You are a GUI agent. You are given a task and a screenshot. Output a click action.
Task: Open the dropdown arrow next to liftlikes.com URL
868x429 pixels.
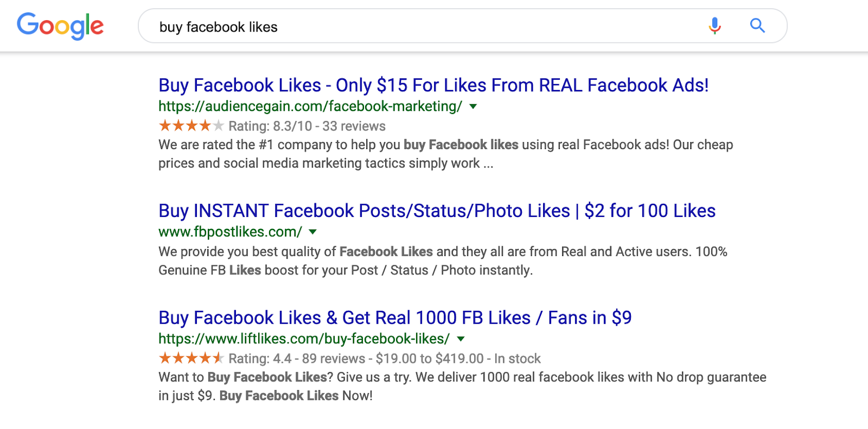point(461,340)
